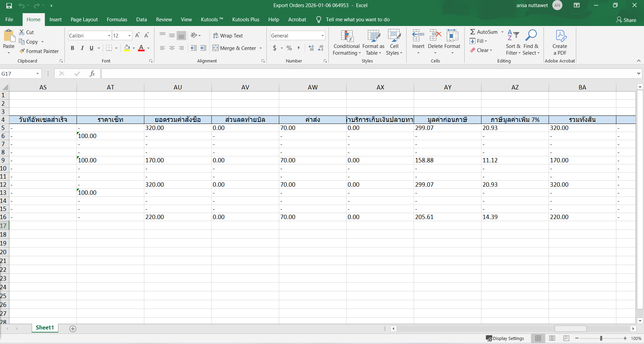Click the Save icon in title bar
The height and width of the screenshot is (344, 644).
pos(9,5)
